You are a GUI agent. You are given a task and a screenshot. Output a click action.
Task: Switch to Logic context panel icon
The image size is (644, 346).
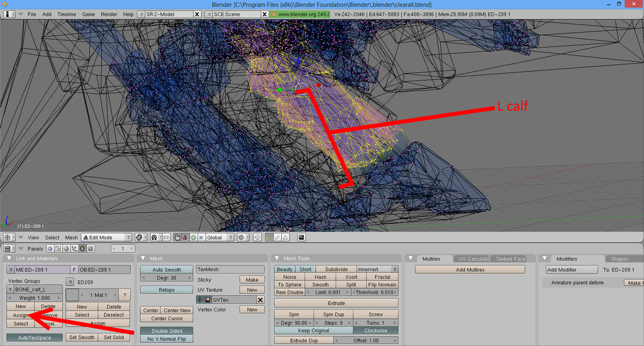pyautogui.click(x=50, y=248)
